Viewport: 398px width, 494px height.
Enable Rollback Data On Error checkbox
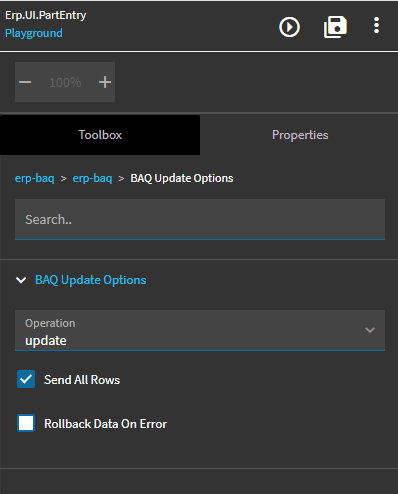pos(26,423)
